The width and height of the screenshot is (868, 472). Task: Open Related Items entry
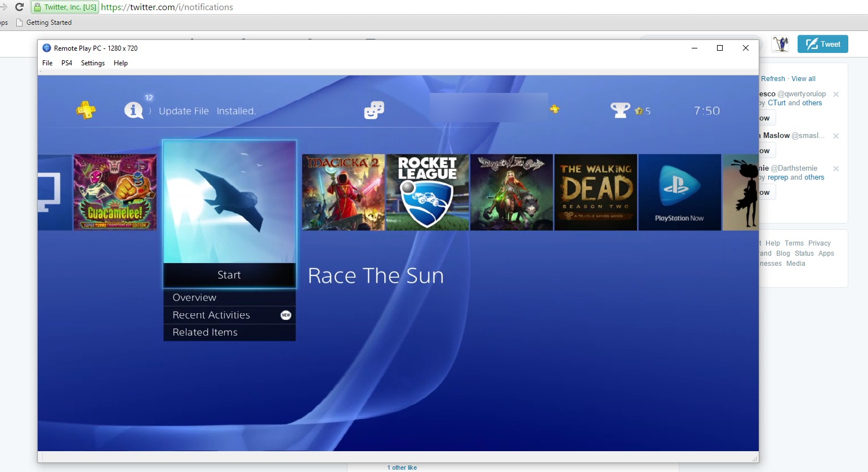[x=229, y=332]
